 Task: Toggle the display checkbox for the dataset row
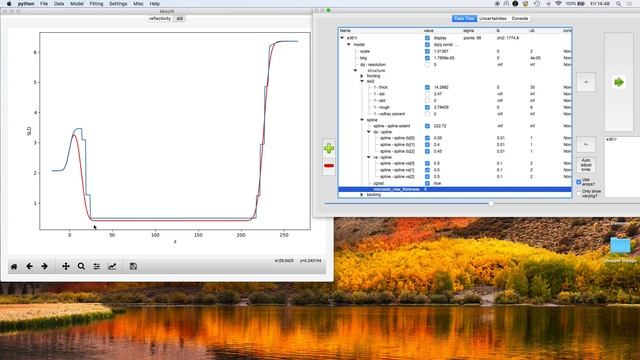pyautogui.click(x=427, y=38)
